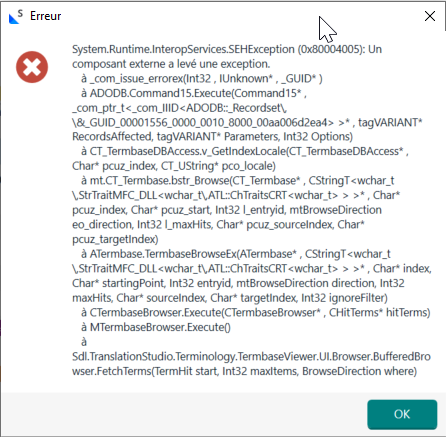The image size is (446, 437).
Task: Click the 'à CTermbaseBrowser.Execute' line
Action: (x=256, y=313)
